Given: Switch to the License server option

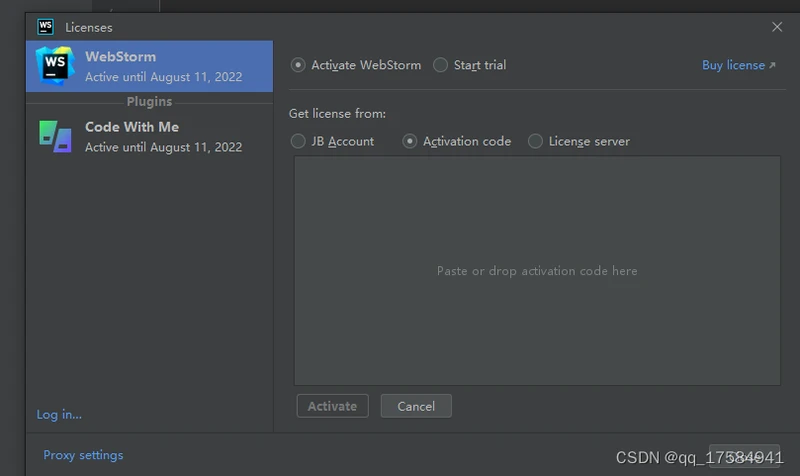Looking at the screenshot, I should coord(536,141).
